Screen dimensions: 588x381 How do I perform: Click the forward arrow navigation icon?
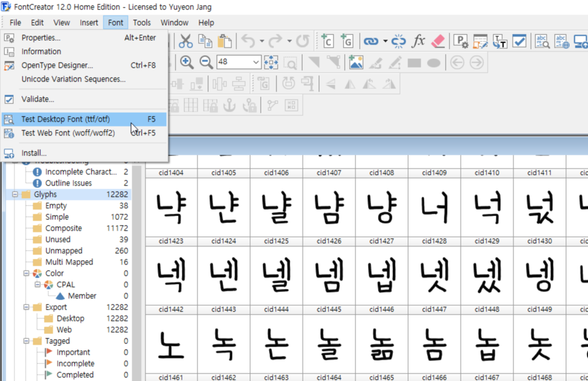[476, 63]
